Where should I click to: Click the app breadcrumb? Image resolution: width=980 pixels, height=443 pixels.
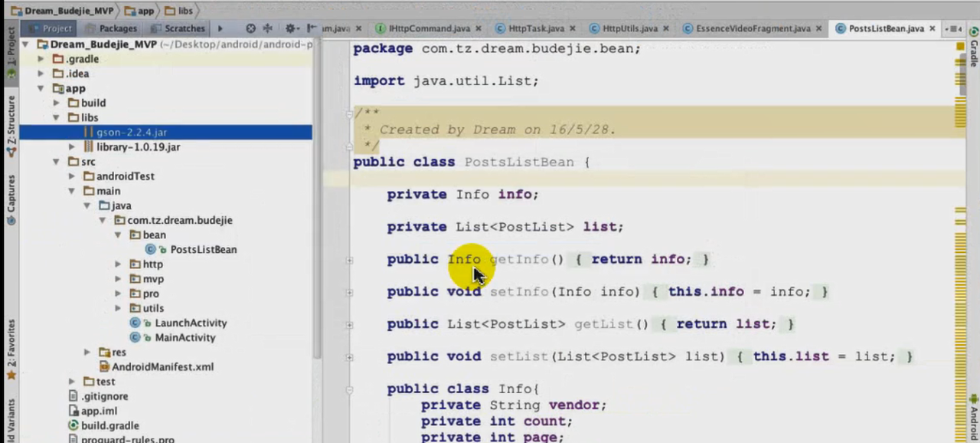[139, 11]
